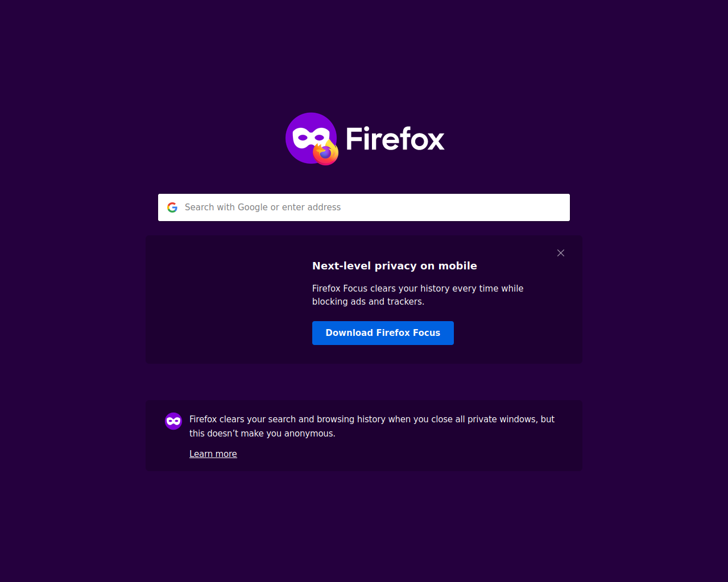
Task: Click the purple mask icon beside privacy notice
Action: pyautogui.click(x=173, y=421)
